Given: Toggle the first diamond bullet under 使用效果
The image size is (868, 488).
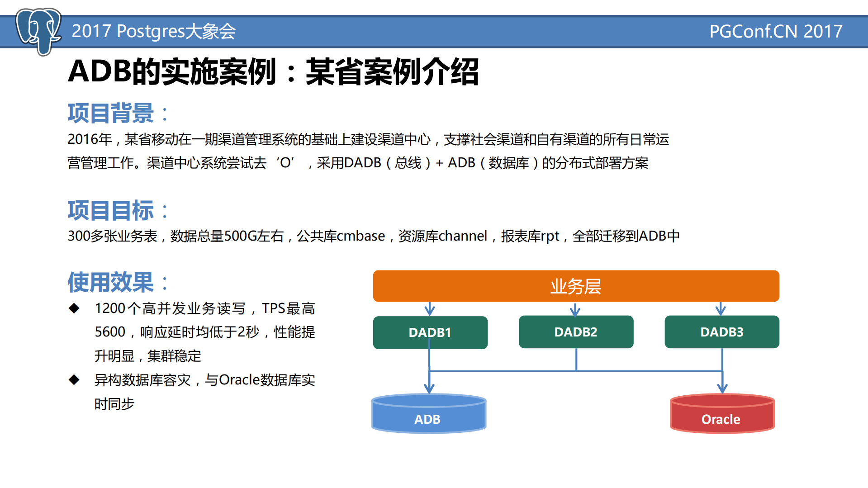Looking at the screenshot, I should [74, 308].
